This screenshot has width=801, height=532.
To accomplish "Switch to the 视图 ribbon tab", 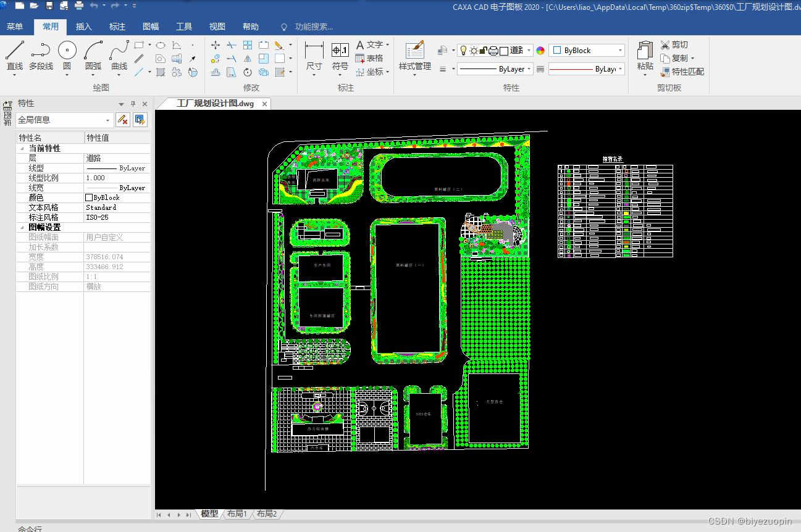I will click(217, 27).
